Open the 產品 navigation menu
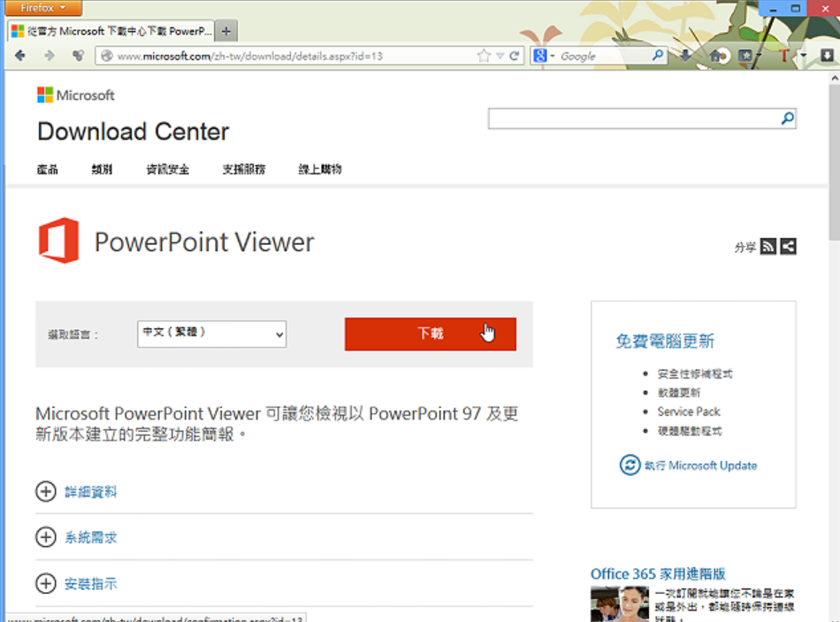This screenshot has height=622, width=840. 48,170
